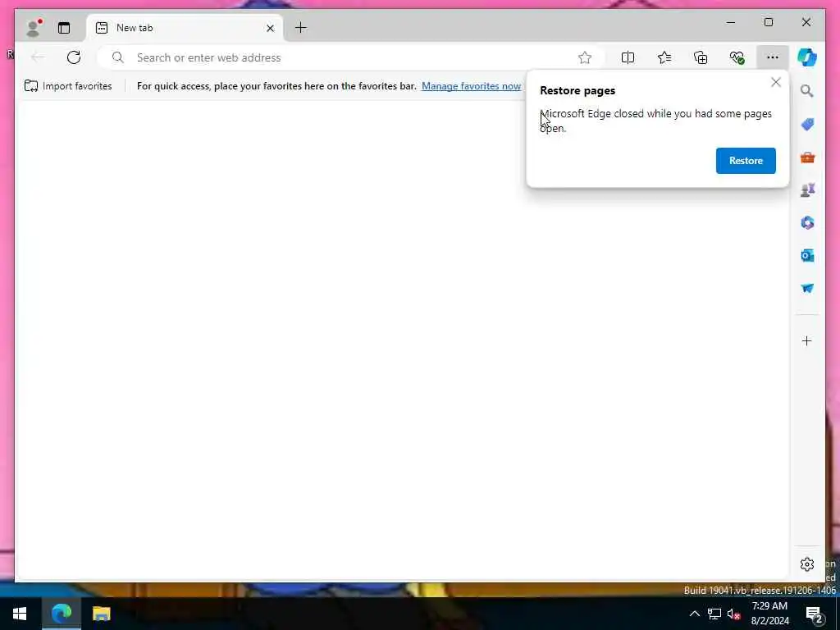The height and width of the screenshot is (630, 840).
Task: Open the sidebar Microsoft 365 icon
Action: [807, 223]
